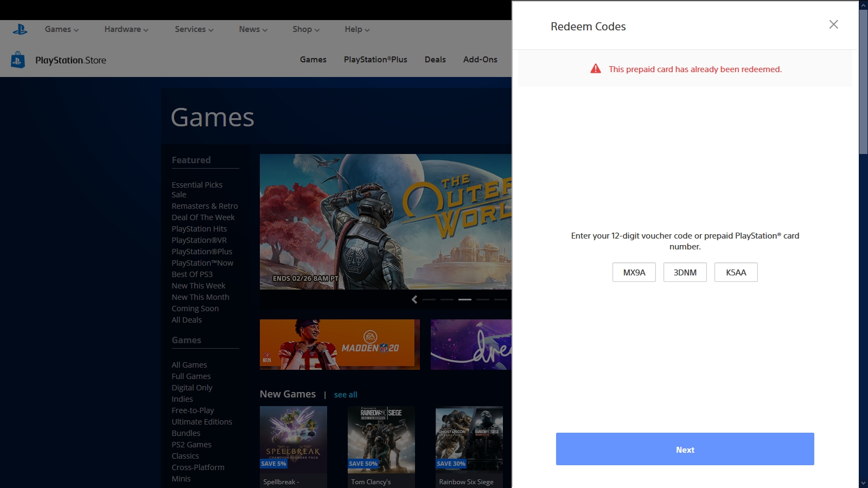868x488 pixels.
Task: Click the PlayStation Store shopping bag icon
Action: pos(18,60)
